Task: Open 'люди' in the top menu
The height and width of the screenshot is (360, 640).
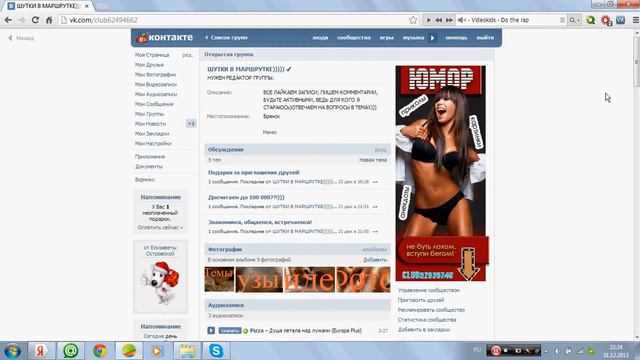Action: [320, 38]
